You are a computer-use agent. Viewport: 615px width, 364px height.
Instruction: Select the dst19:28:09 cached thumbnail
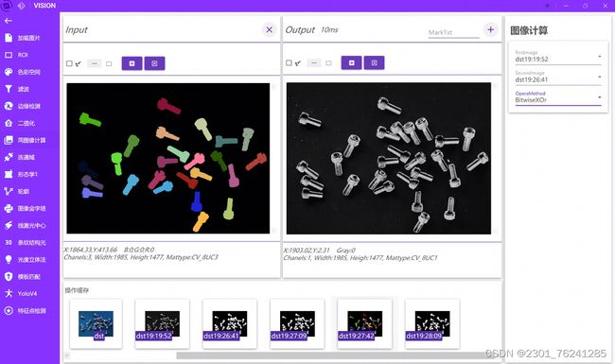coord(432,324)
